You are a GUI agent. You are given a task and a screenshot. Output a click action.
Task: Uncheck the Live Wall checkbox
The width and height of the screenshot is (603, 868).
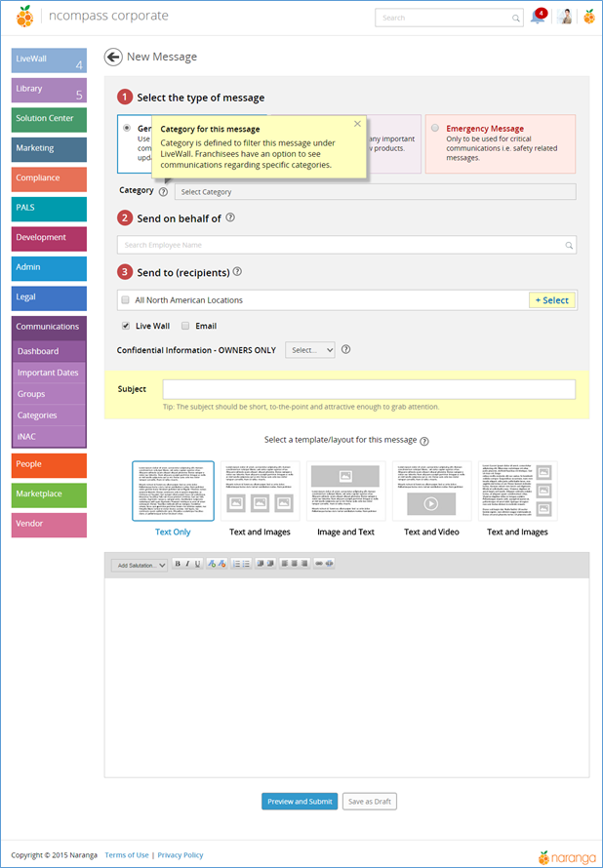pyautogui.click(x=126, y=326)
